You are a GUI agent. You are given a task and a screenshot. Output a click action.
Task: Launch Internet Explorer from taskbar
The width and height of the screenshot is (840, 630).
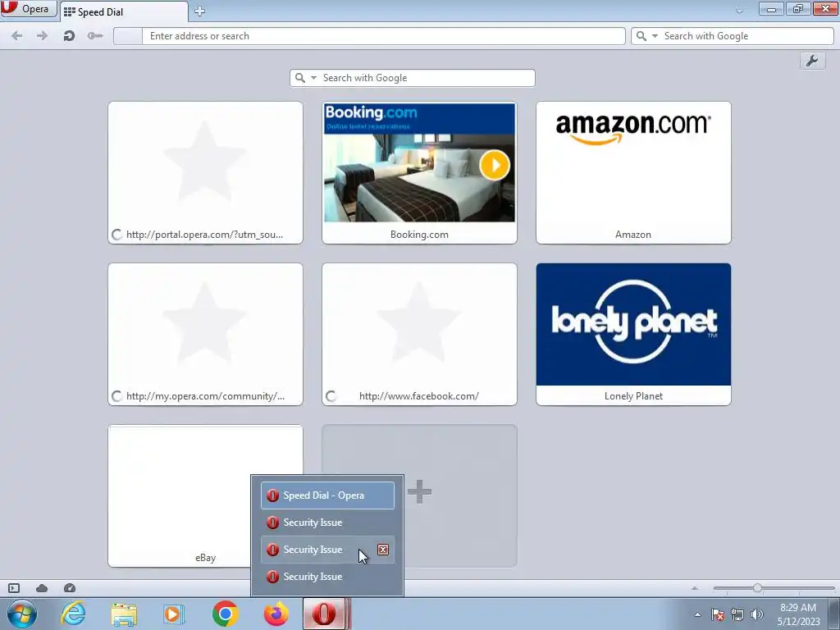click(73, 614)
